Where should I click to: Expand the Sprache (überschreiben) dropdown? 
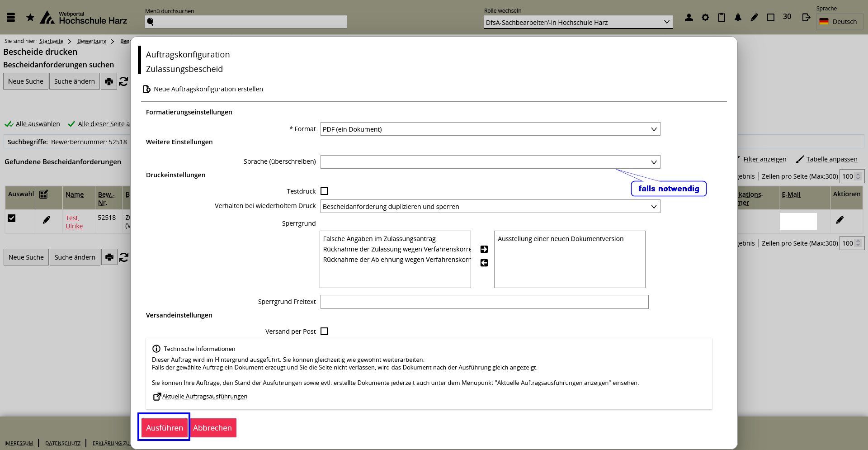point(490,162)
